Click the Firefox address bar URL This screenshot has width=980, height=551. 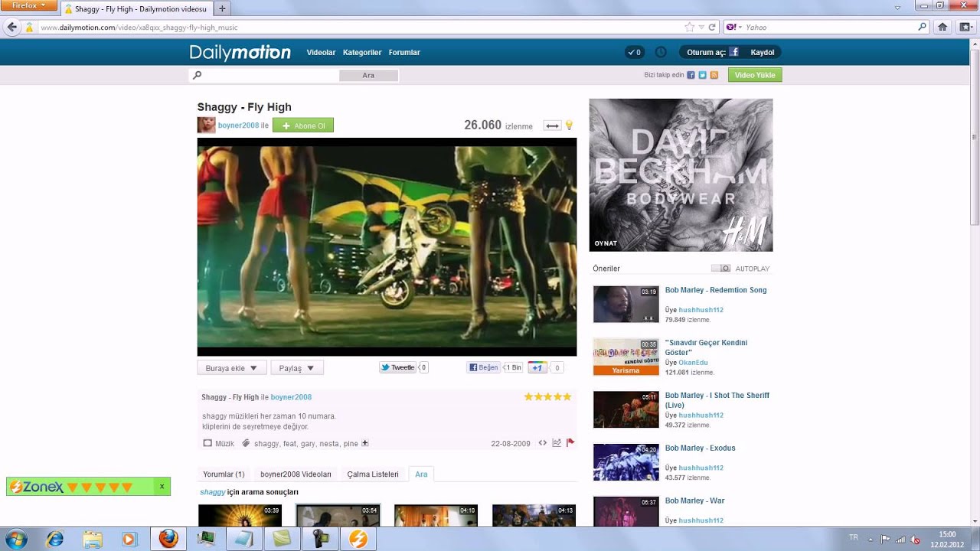point(139,28)
